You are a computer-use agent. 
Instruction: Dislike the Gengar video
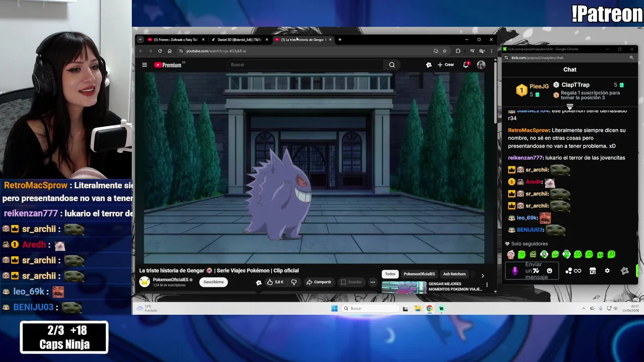point(294,282)
